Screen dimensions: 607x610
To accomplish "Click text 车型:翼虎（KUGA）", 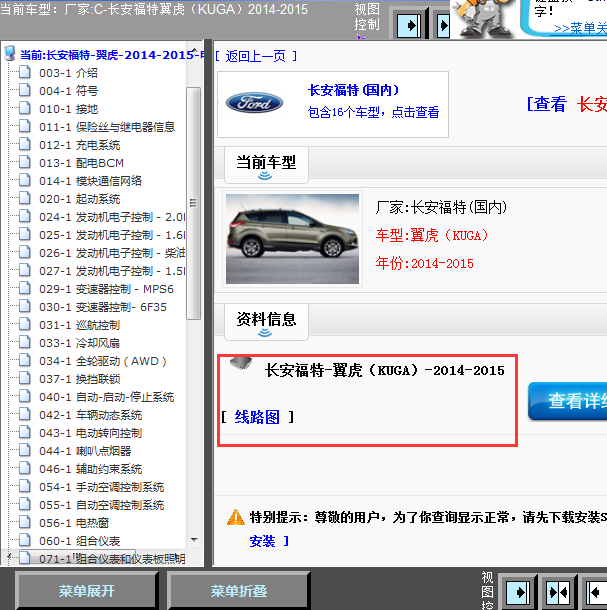I will (x=432, y=235).
